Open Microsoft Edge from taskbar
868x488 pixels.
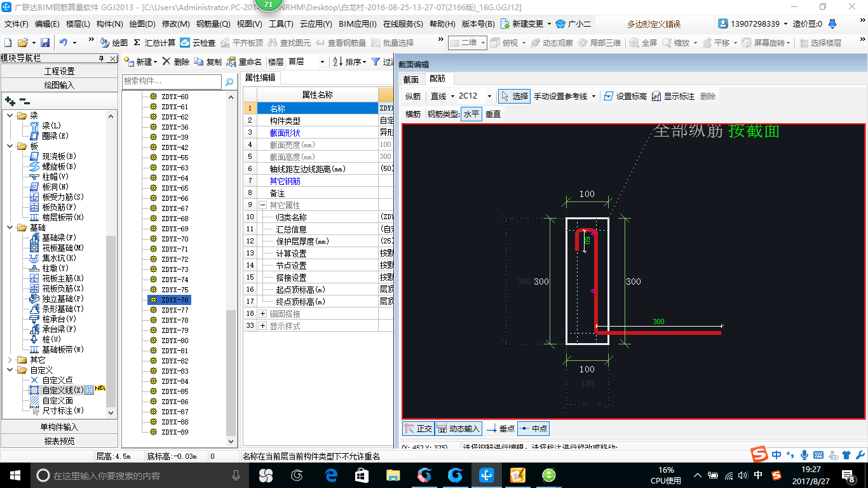(x=331, y=475)
